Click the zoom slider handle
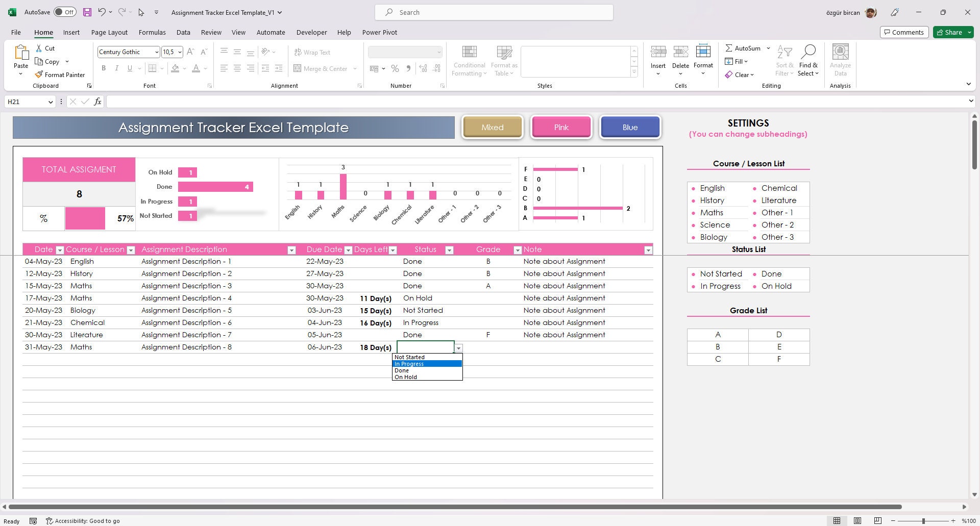Screen dimensions: 980x526 point(923,521)
